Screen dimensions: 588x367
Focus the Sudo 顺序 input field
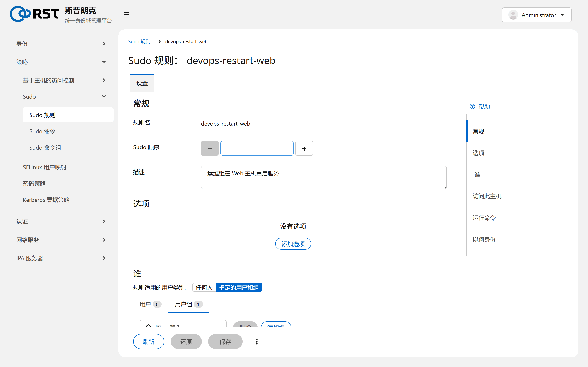257,148
